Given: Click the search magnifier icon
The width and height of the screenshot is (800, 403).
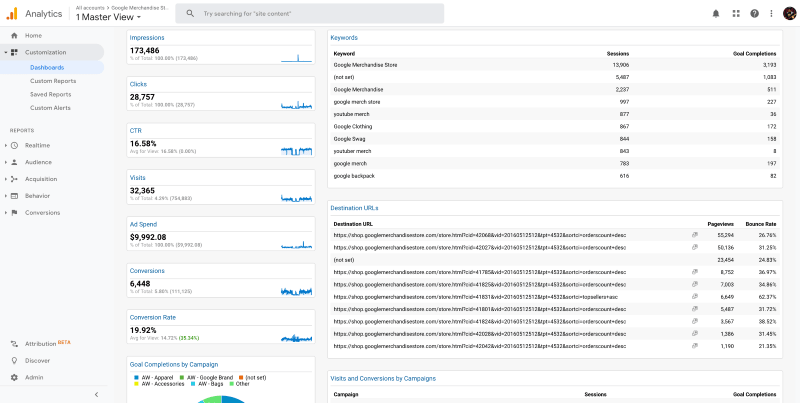Looking at the screenshot, I should [x=190, y=14].
